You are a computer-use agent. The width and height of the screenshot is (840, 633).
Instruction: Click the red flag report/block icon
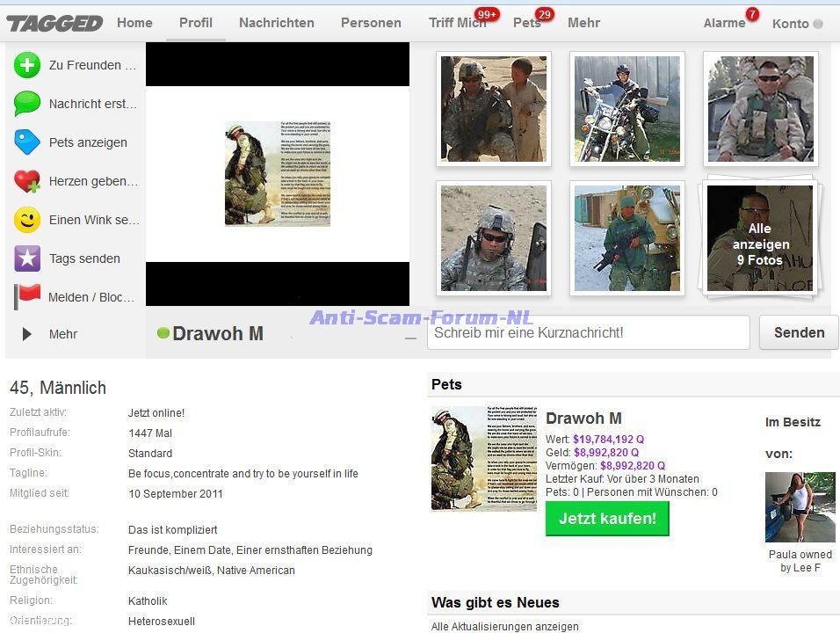tap(27, 297)
